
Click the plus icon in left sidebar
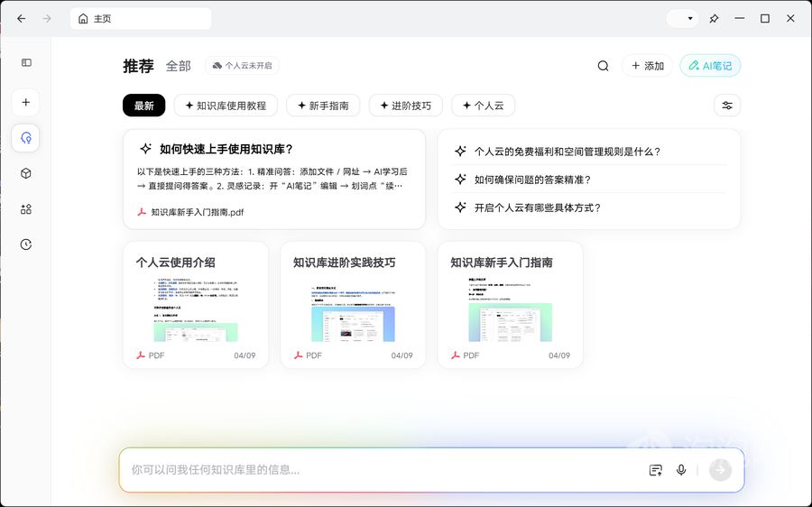pos(26,103)
